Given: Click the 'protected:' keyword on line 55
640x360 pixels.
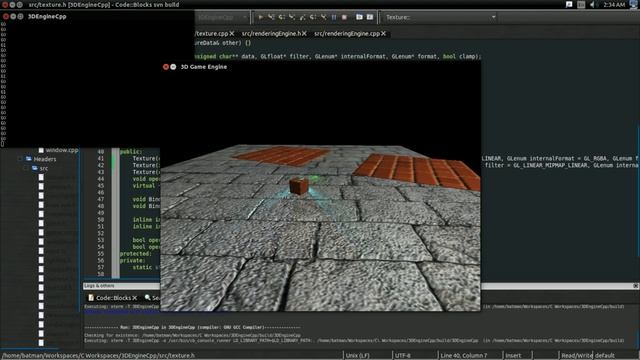Looking at the screenshot, I should click(x=136, y=253).
